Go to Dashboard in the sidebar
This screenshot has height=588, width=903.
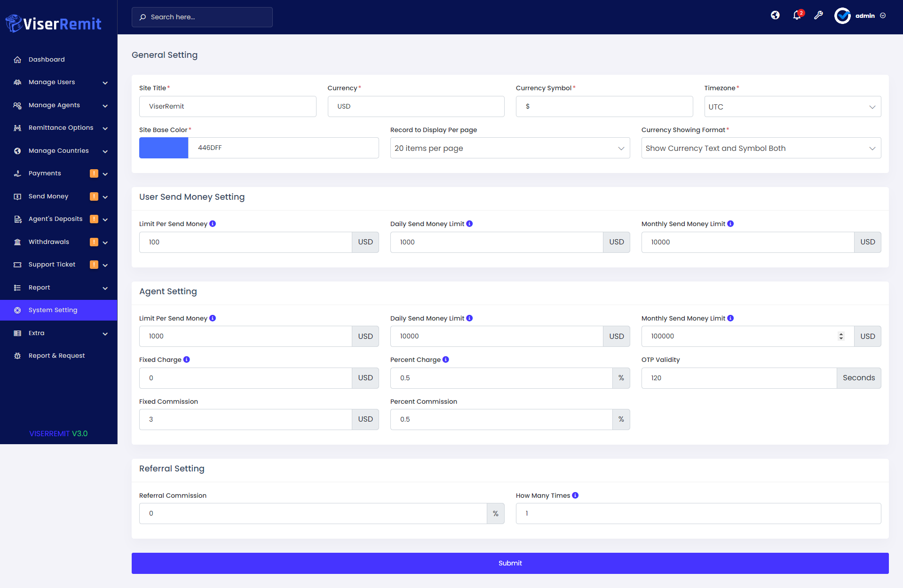pos(47,60)
